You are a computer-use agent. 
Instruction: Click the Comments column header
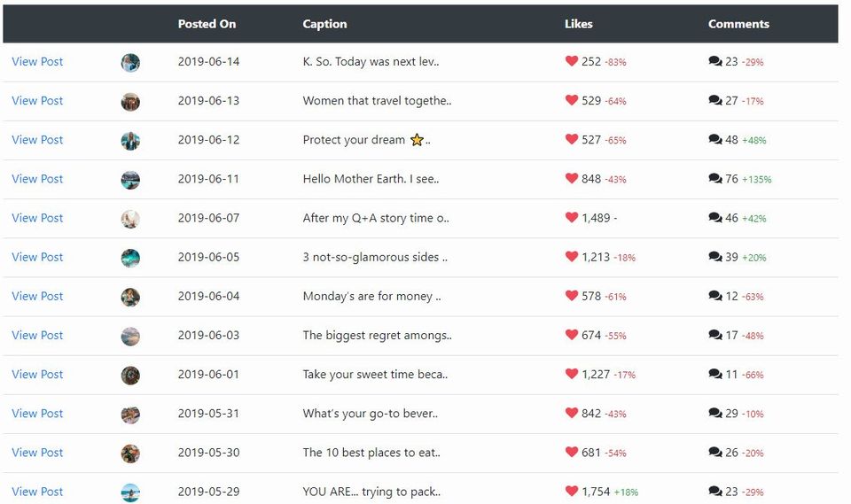point(738,24)
